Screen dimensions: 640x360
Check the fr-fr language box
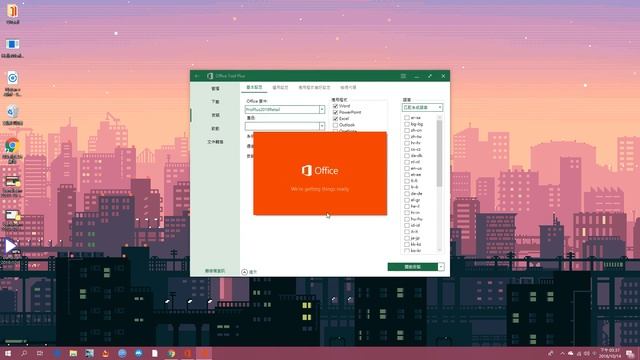[407, 187]
